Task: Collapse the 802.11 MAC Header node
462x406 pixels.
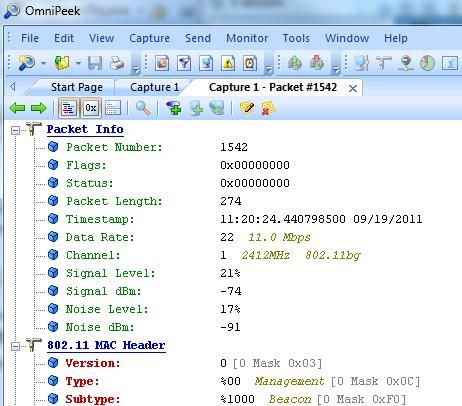Action: [15, 346]
